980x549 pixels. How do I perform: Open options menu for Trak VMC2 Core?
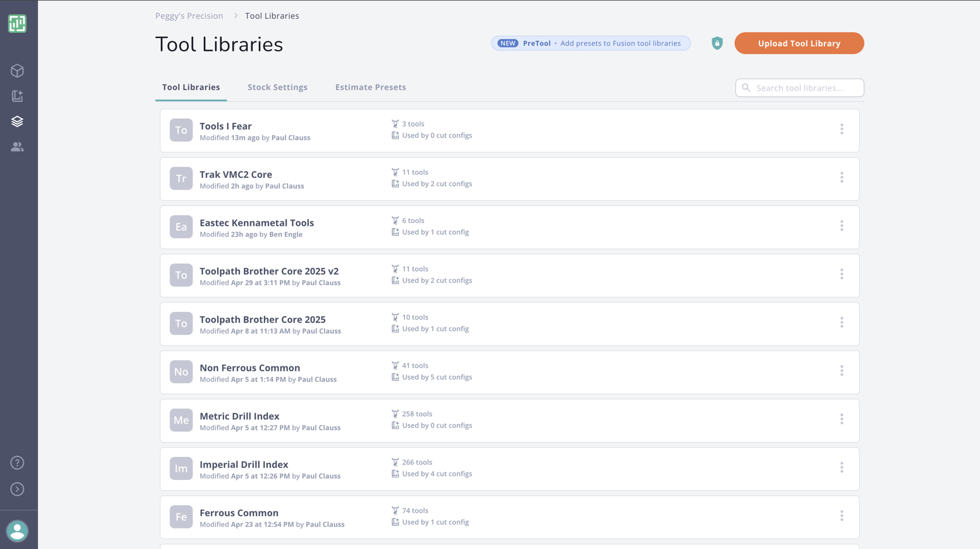842,177
